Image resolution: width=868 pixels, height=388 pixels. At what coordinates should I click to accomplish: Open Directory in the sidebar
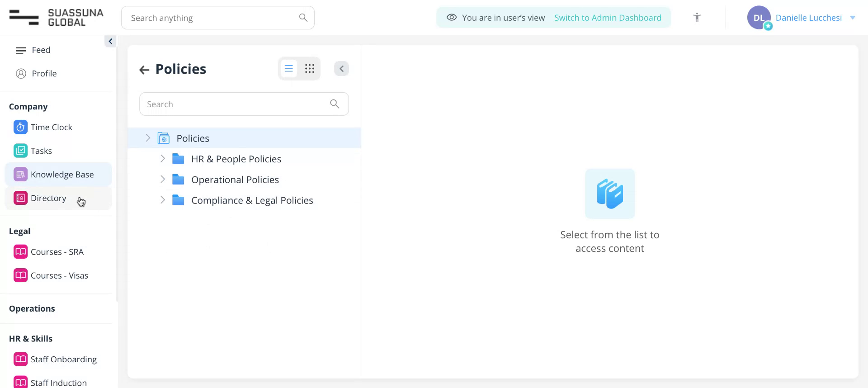[58, 198]
